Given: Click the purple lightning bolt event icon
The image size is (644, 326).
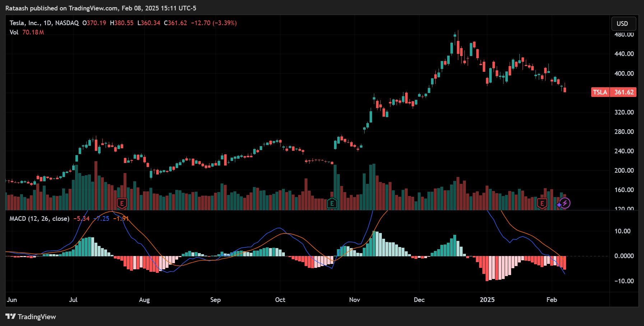Looking at the screenshot, I should (565, 203).
